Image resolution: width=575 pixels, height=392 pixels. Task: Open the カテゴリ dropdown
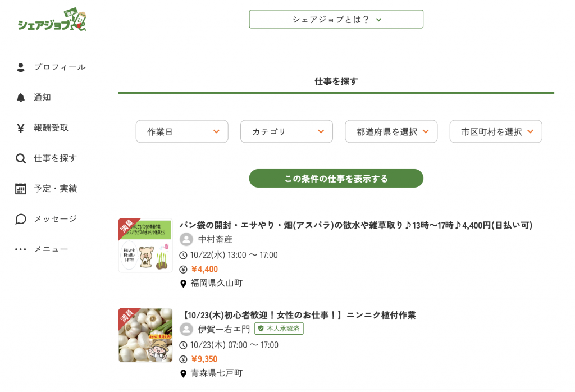click(286, 131)
